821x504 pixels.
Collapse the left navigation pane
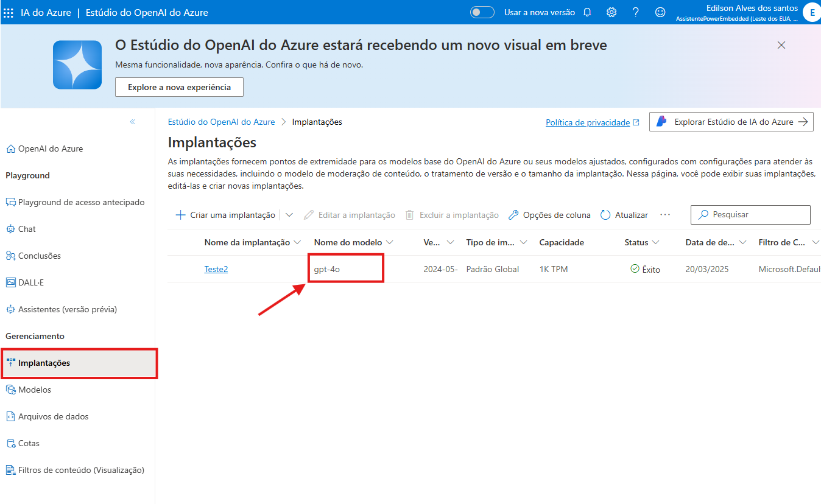[133, 122]
